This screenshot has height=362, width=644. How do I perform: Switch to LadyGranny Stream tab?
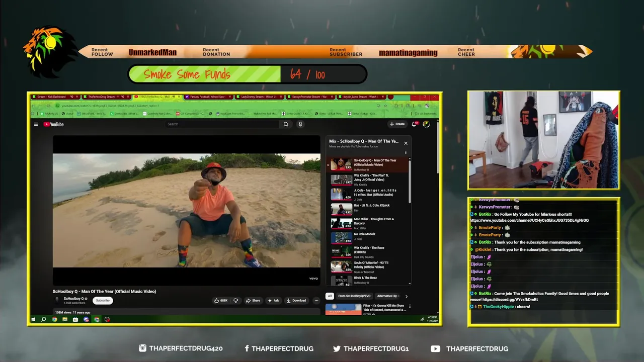(x=258, y=97)
